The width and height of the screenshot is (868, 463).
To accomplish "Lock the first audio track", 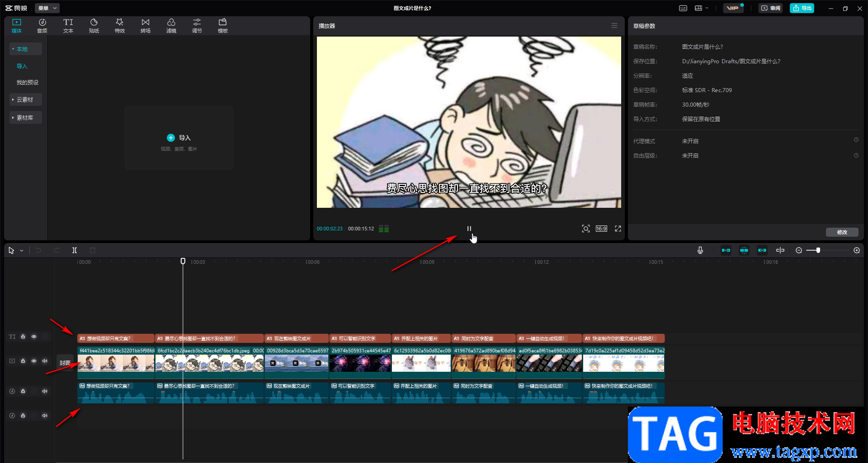I will pos(23,391).
